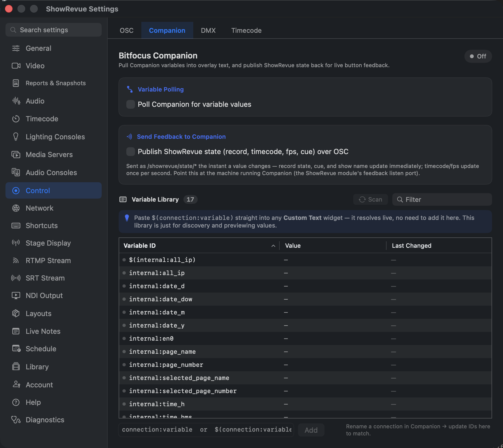This screenshot has height=448, width=503.
Task: Enable Poll Companion for variable values checkbox
Action: tap(131, 104)
